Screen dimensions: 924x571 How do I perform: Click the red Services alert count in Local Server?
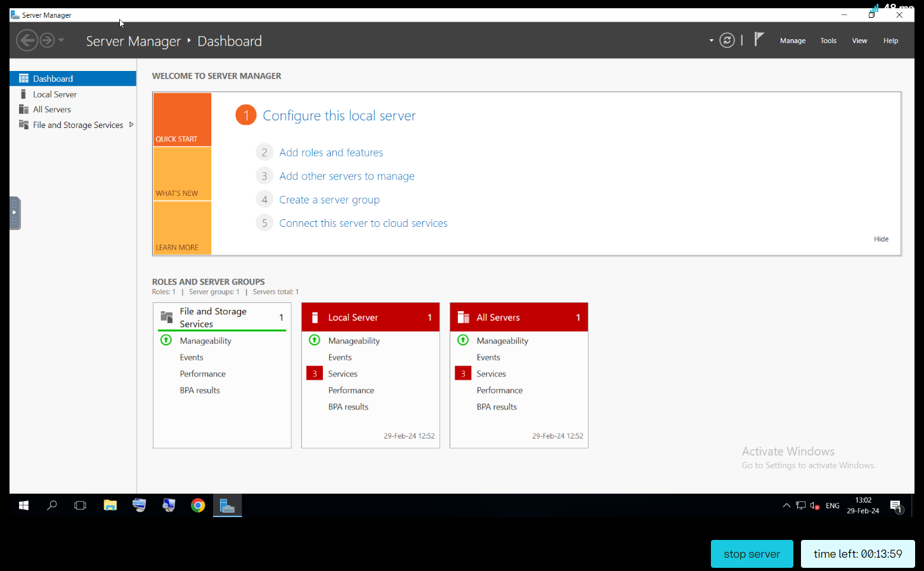tap(315, 374)
